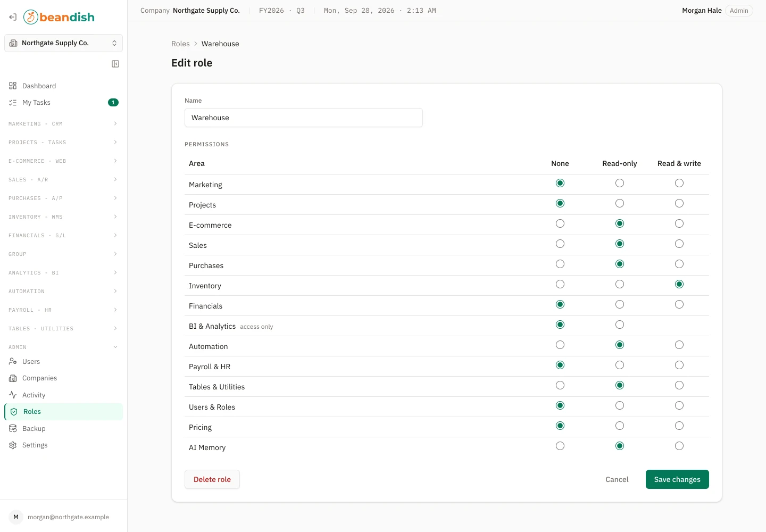766x532 pixels.
Task: Open the Backup page
Action: point(63,428)
